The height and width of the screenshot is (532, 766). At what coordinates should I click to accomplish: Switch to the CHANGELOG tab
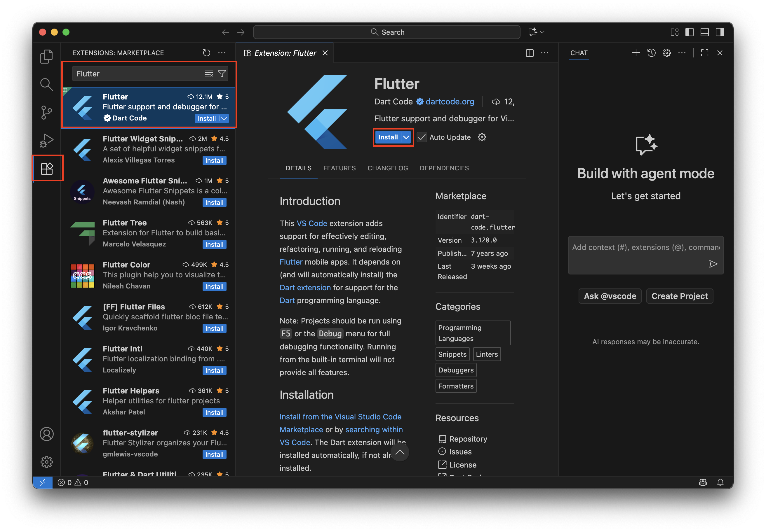pyautogui.click(x=388, y=168)
